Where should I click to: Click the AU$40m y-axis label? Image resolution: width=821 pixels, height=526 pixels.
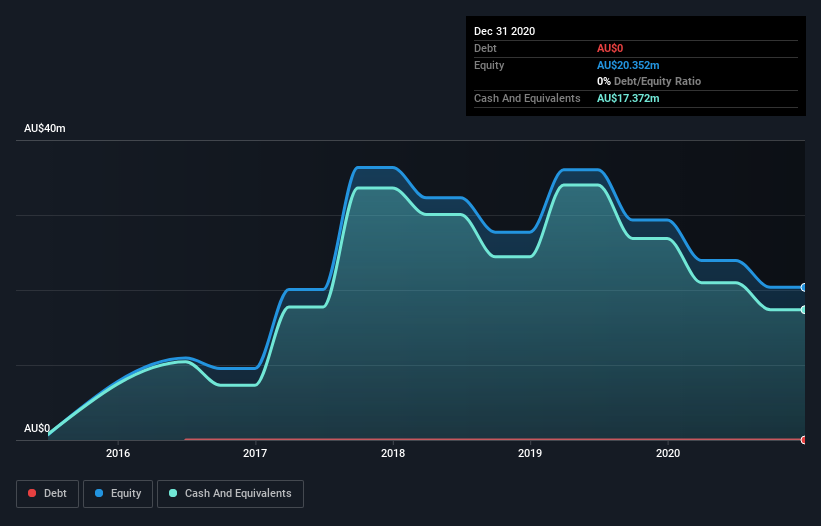[45, 128]
